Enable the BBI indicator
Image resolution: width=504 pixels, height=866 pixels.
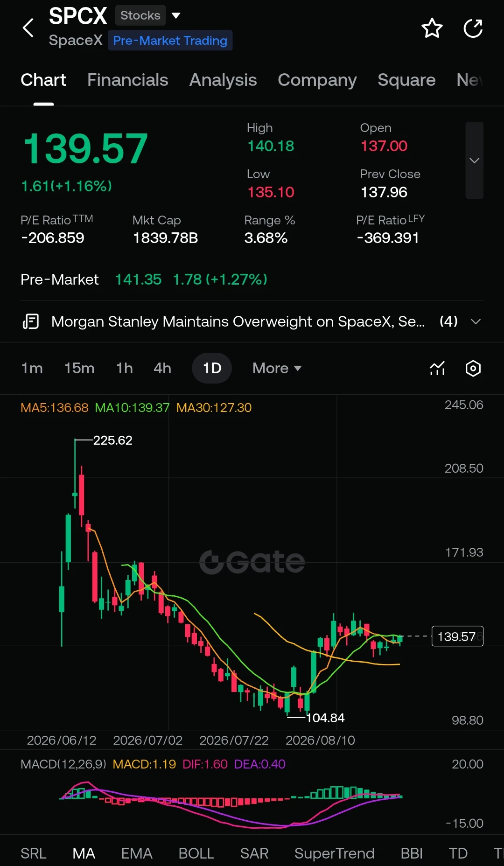tap(412, 853)
